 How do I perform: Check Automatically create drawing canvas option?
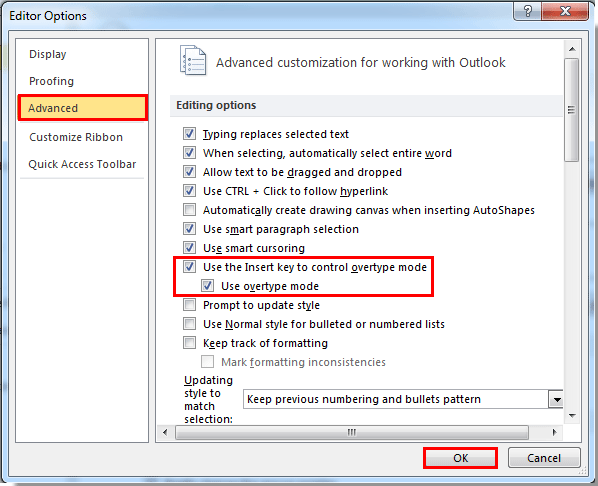coord(190,210)
